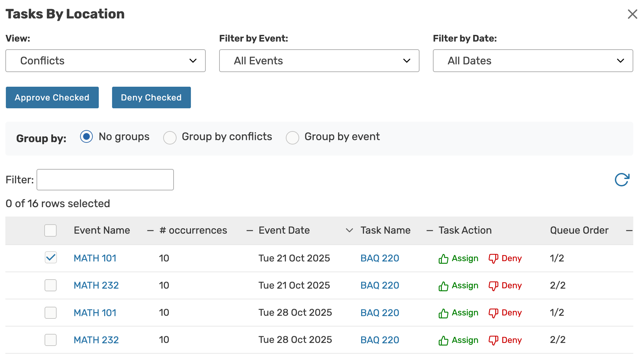Open the BAQ 220 task link
Image resolution: width=644 pixels, height=355 pixels.
(379, 258)
